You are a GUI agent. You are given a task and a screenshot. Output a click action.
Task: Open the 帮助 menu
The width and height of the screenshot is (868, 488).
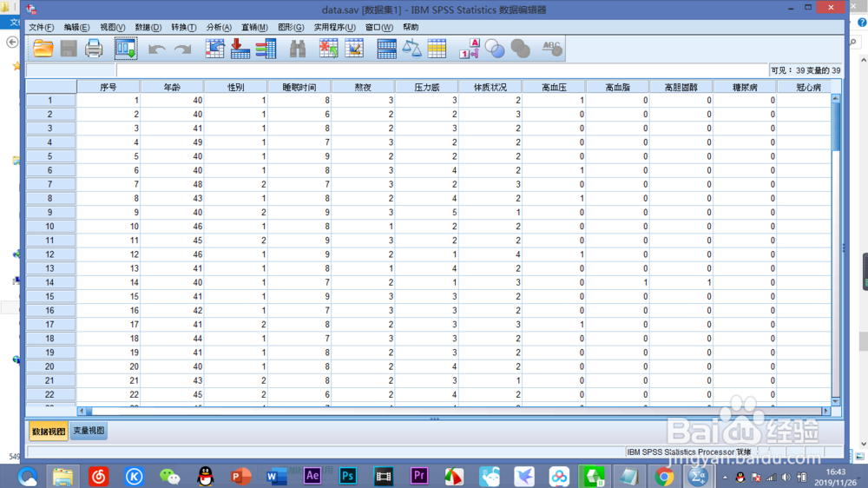[x=411, y=27]
